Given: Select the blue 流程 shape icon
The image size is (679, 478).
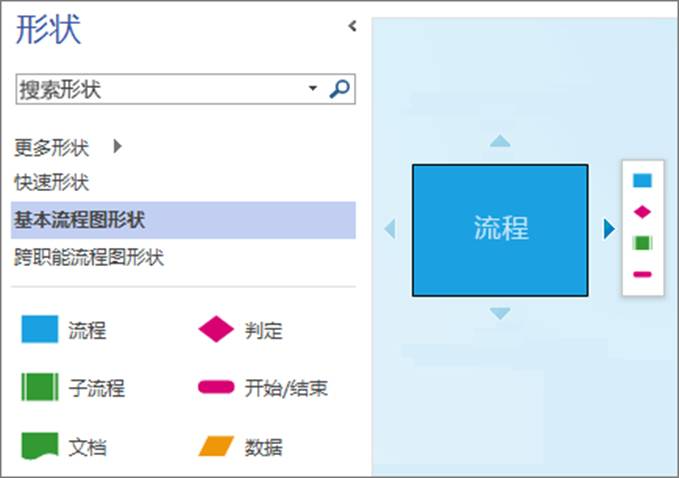Looking at the screenshot, I should click(x=40, y=330).
